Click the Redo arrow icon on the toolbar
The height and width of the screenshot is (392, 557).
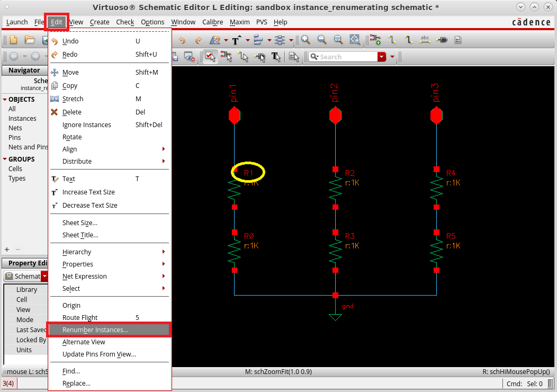pyautogui.click(x=197, y=40)
